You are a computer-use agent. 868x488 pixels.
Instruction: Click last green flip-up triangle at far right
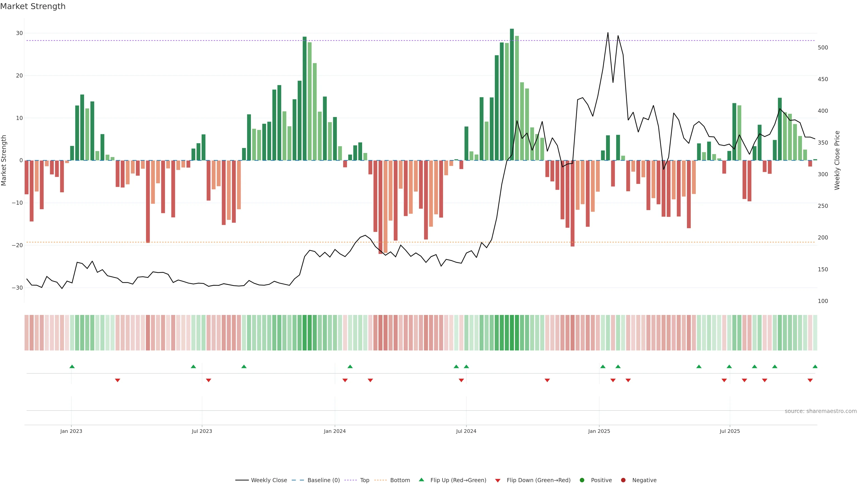click(815, 366)
